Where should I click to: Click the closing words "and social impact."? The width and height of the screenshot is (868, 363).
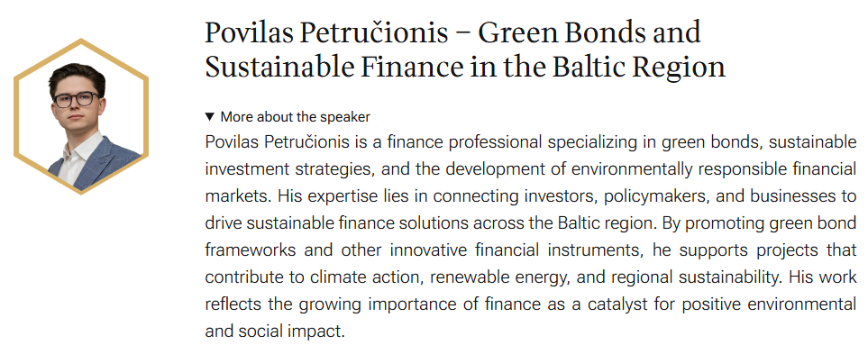(275, 331)
